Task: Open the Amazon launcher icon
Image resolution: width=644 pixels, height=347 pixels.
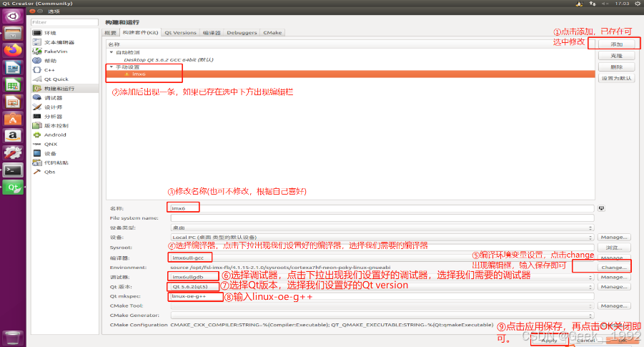Action: point(13,136)
